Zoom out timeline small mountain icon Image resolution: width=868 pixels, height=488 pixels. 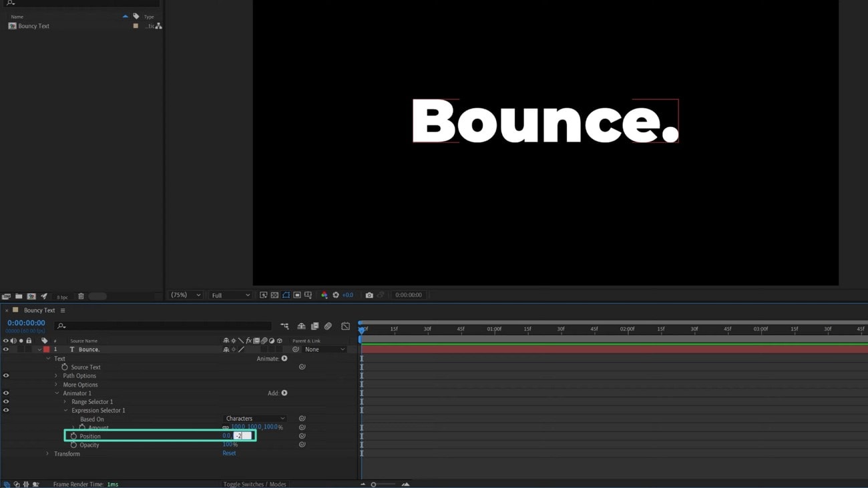(x=363, y=485)
